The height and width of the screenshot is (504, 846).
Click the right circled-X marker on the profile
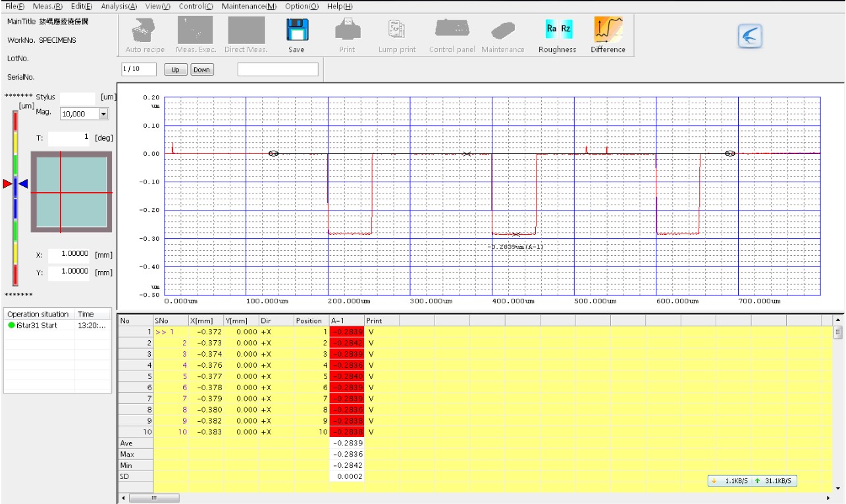tap(730, 153)
